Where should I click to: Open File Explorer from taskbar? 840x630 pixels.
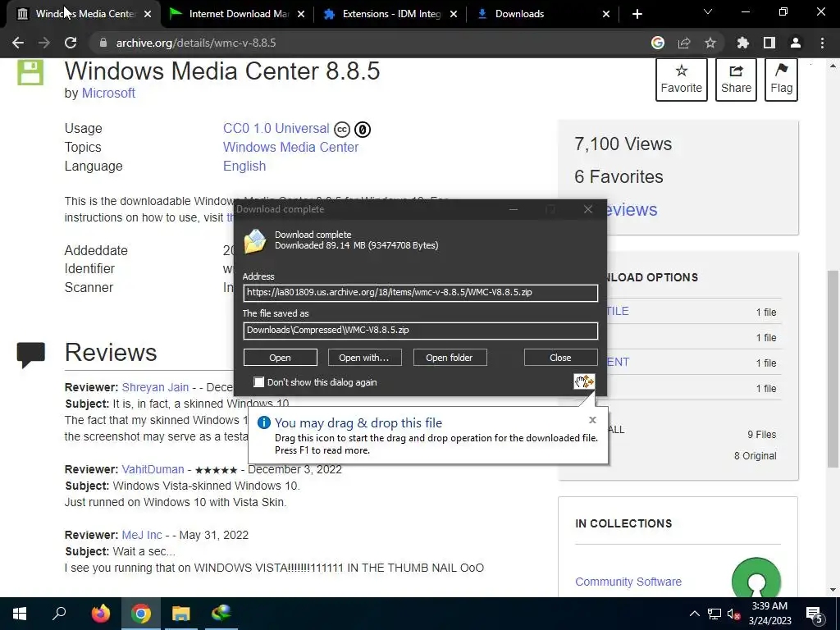click(181, 614)
